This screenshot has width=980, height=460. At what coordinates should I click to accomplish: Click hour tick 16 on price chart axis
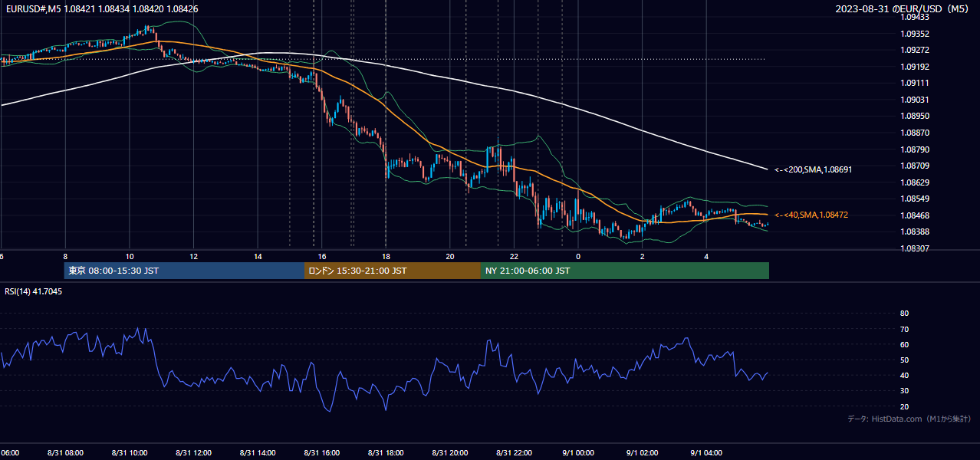322,257
